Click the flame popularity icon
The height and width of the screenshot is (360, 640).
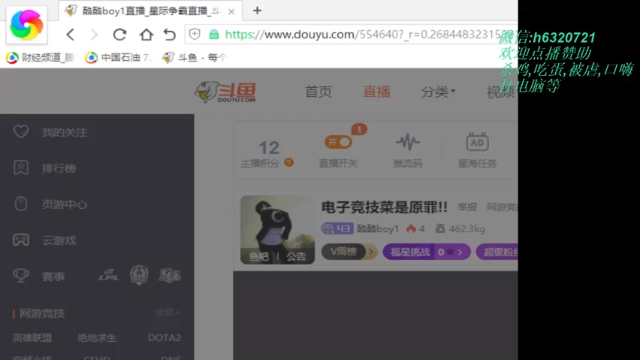pyautogui.click(x=411, y=229)
